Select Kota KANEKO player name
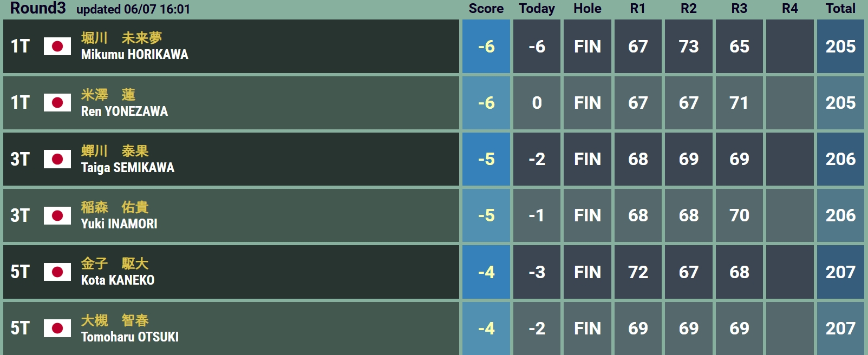The image size is (868, 355). pyautogui.click(x=118, y=280)
